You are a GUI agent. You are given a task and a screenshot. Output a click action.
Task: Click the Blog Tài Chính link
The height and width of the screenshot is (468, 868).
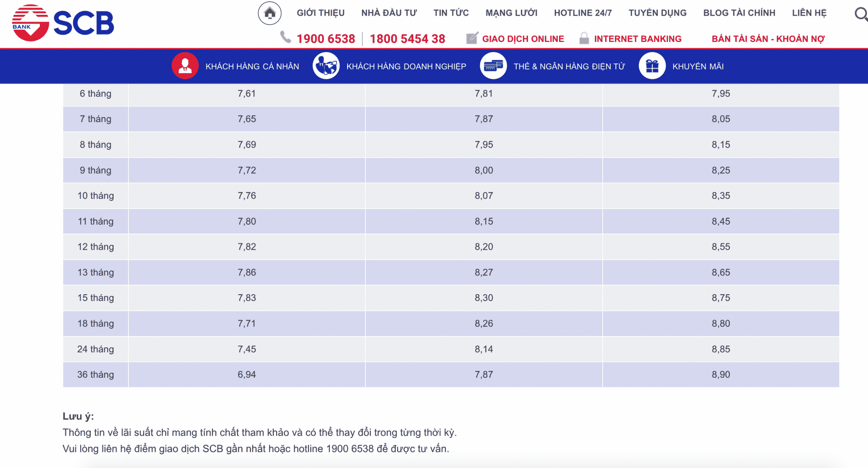739,13
